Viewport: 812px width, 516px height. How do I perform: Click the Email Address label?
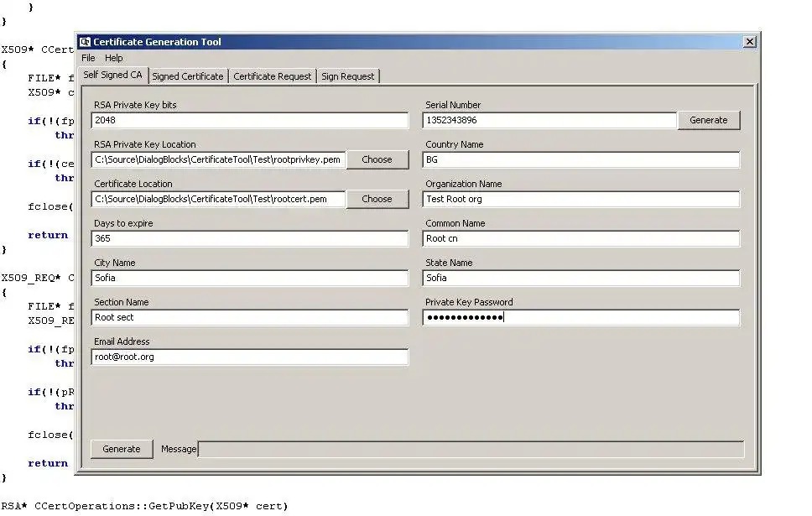pyautogui.click(x=122, y=341)
